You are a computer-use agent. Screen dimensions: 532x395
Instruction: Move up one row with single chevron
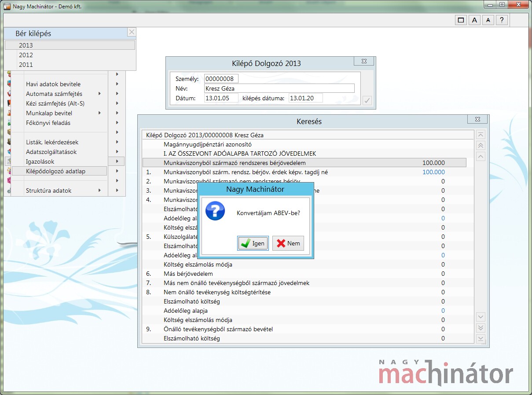point(481,156)
